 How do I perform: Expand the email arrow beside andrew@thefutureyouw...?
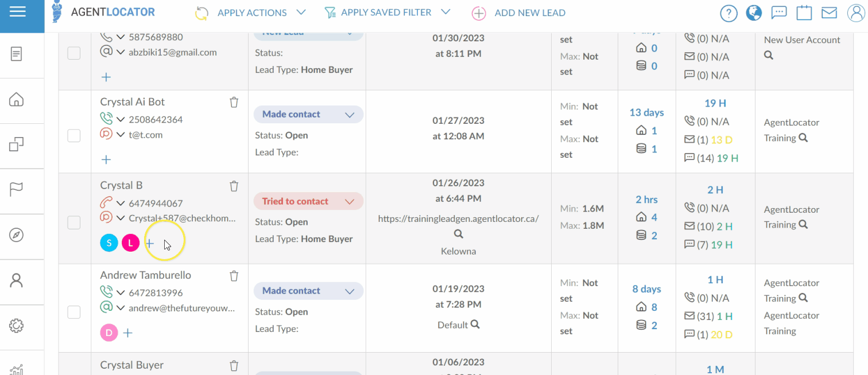click(x=121, y=308)
